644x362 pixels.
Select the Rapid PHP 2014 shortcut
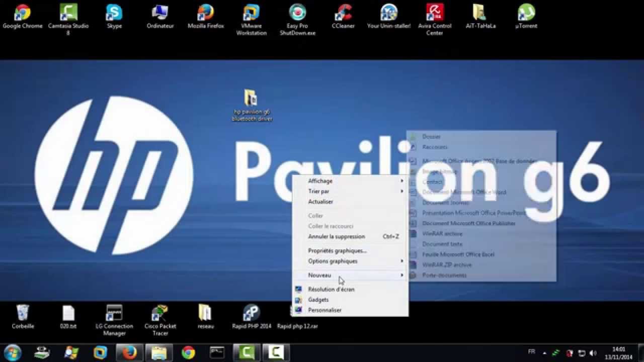click(252, 317)
